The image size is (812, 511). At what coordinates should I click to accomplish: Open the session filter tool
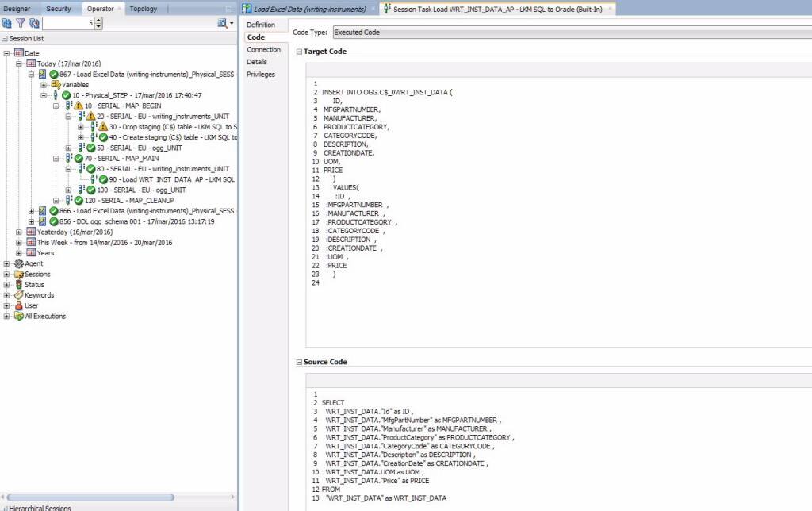21,22
